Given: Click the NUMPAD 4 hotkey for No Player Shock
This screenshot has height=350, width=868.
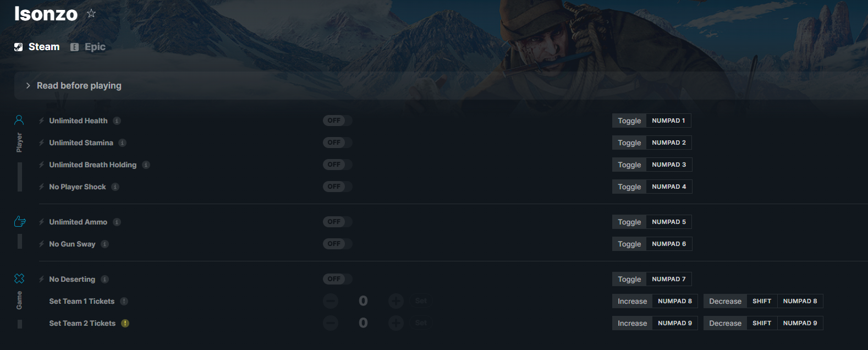Looking at the screenshot, I should [x=669, y=187].
